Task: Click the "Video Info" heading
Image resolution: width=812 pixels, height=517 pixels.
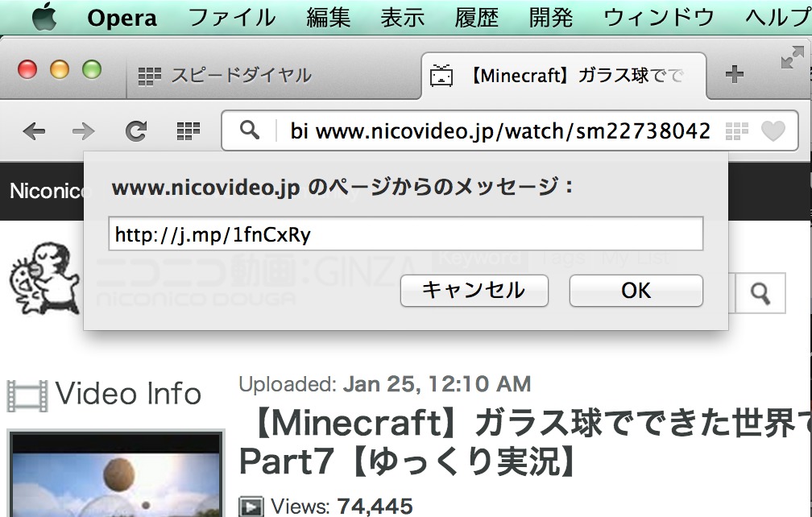Action: [128, 393]
